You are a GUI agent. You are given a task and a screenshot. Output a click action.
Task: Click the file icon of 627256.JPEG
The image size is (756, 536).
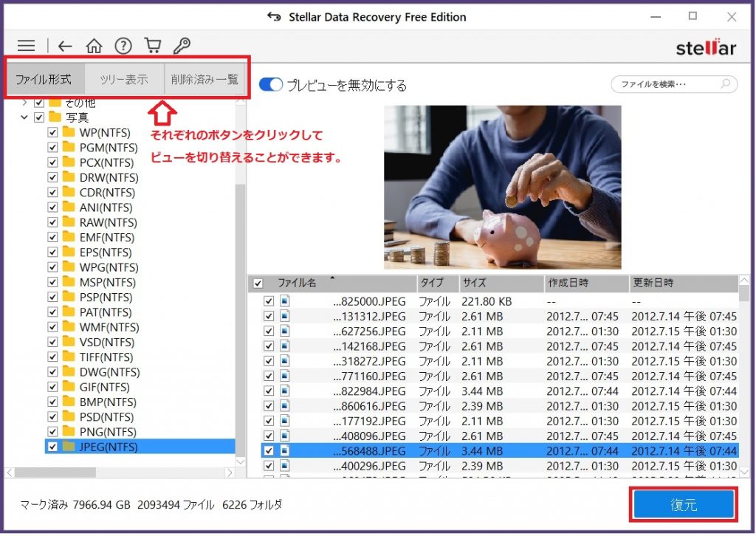click(285, 331)
